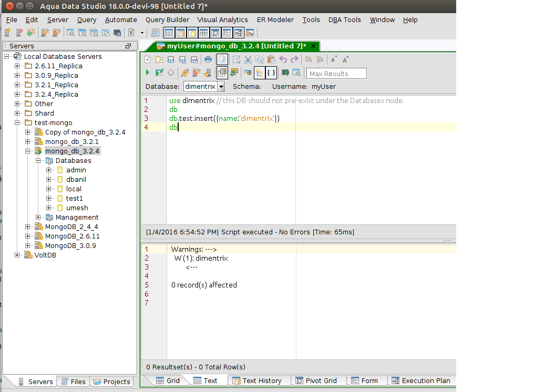The image size is (534, 392).
Task: Decrease font size with the small 'a' icon
Action: 334,59
